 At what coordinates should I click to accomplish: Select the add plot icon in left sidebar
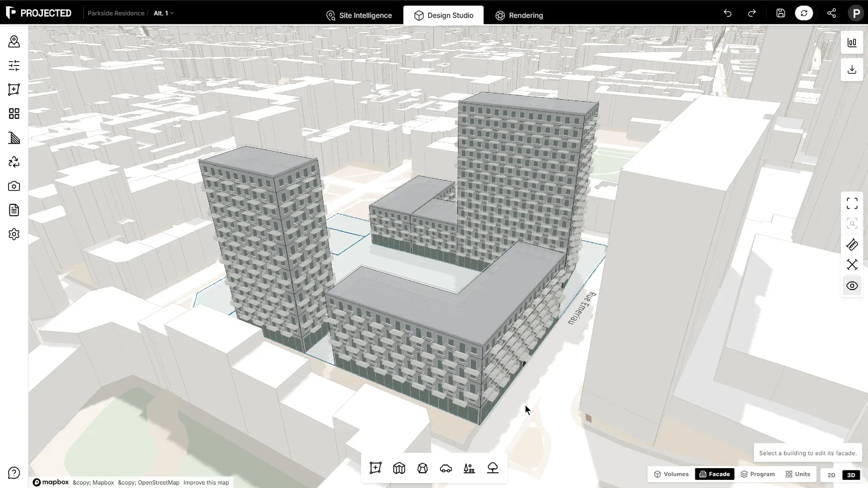[x=14, y=89]
